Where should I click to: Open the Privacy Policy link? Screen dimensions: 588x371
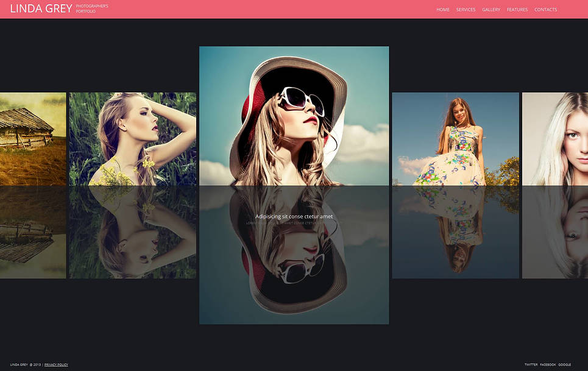[x=56, y=365]
